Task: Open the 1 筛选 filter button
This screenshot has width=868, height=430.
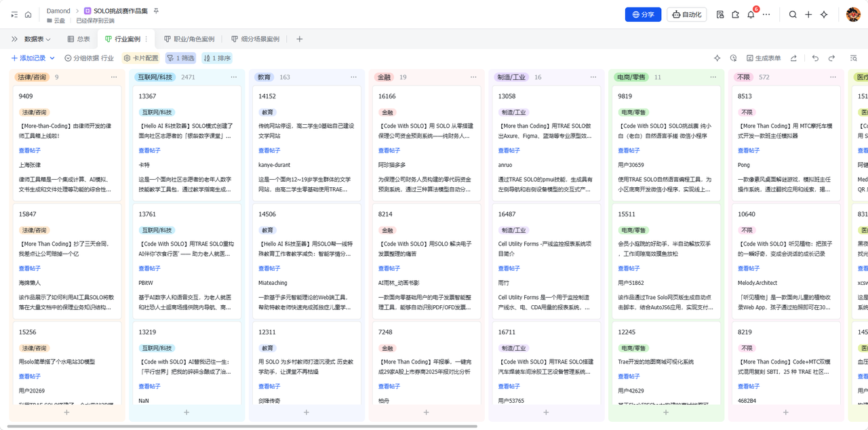Action: pos(180,58)
